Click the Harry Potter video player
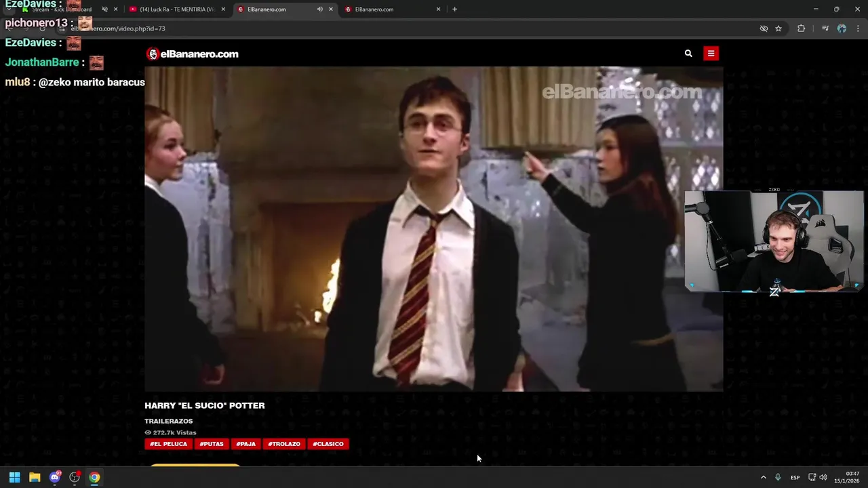868x488 pixels. (x=433, y=229)
